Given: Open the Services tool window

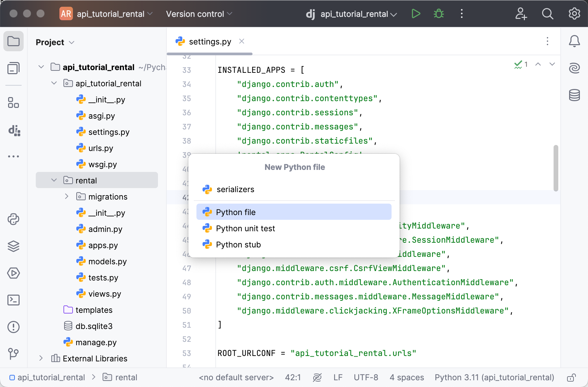Looking at the screenshot, I should 14,273.
